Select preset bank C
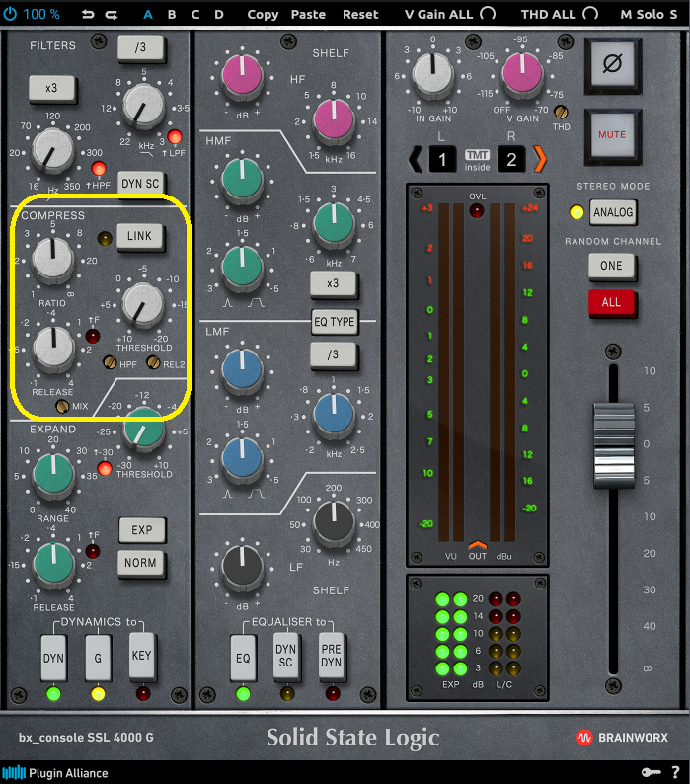690x784 pixels. [195, 14]
